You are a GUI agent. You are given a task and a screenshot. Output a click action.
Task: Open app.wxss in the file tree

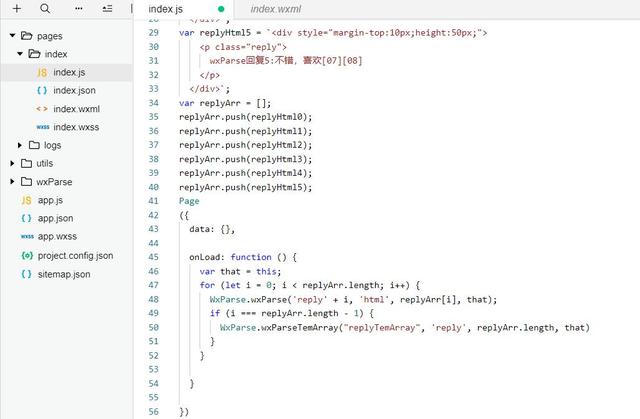point(57,236)
